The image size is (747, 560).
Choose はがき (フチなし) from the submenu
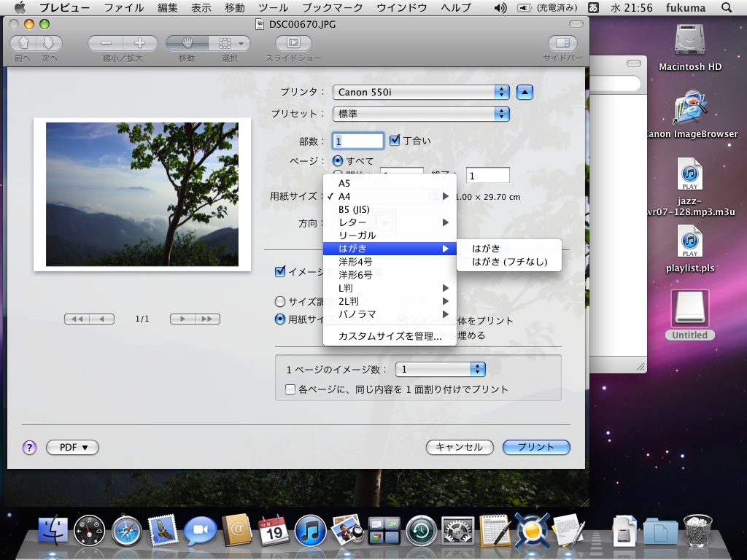[509, 262]
